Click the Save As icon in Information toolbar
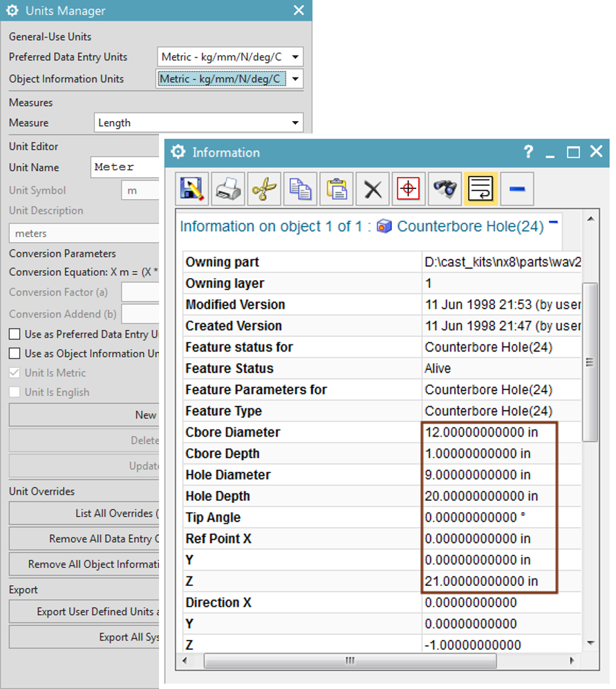The image size is (616, 689). coord(192,190)
